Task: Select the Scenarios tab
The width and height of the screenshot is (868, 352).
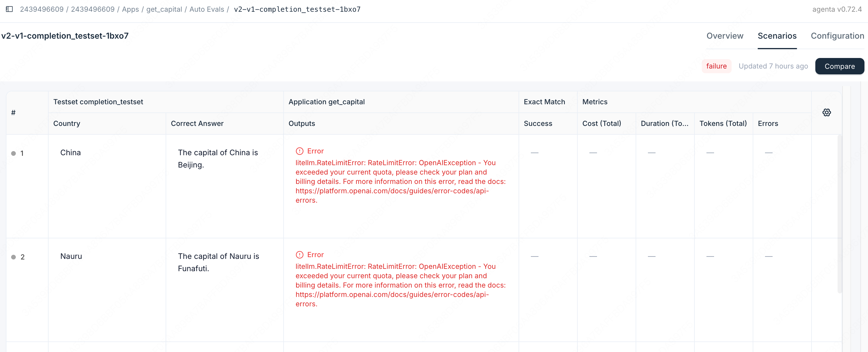Action: [777, 36]
